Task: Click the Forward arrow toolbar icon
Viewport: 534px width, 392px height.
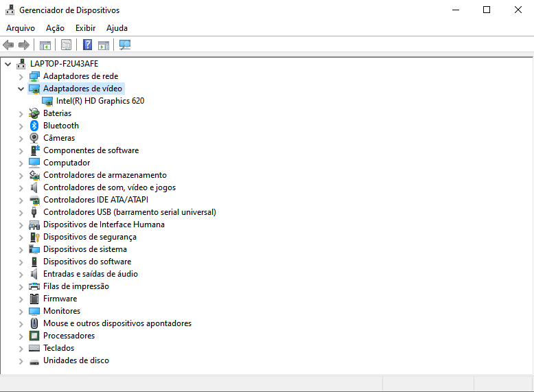Action: point(24,45)
